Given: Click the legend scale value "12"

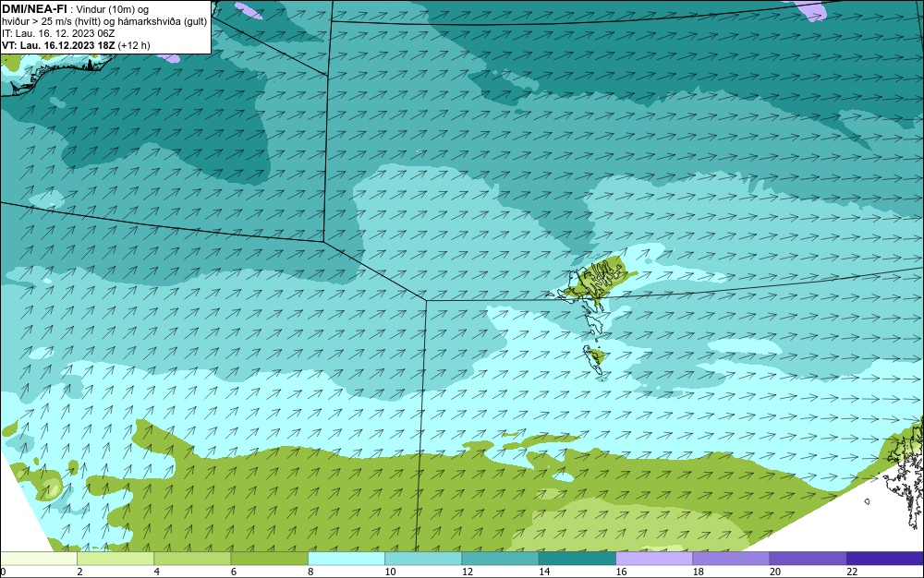Looking at the screenshot, I should (468, 572).
